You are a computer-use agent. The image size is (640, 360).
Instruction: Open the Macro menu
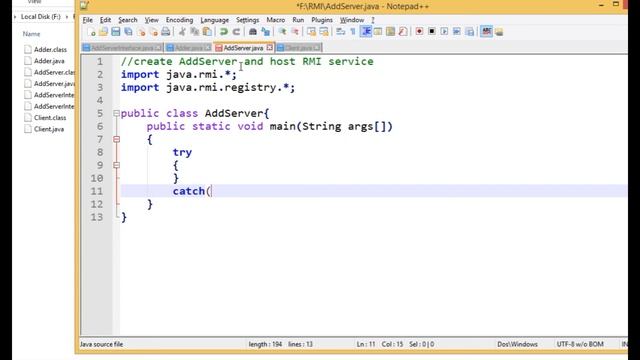click(x=276, y=20)
